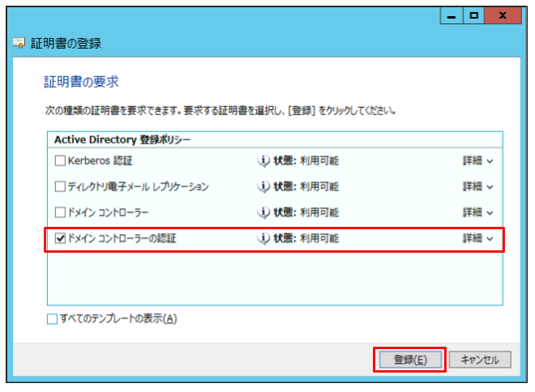Image resolution: width=535 pixels, height=392 pixels.
Task: Uncheck ドメイン コントローラーの認証 checkbox
Action: click(x=60, y=238)
